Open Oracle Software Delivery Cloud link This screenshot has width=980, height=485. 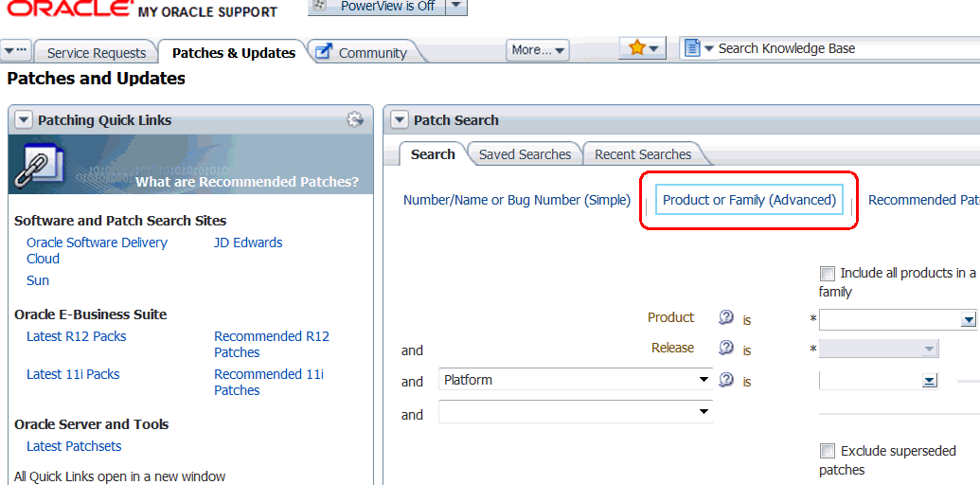click(97, 251)
